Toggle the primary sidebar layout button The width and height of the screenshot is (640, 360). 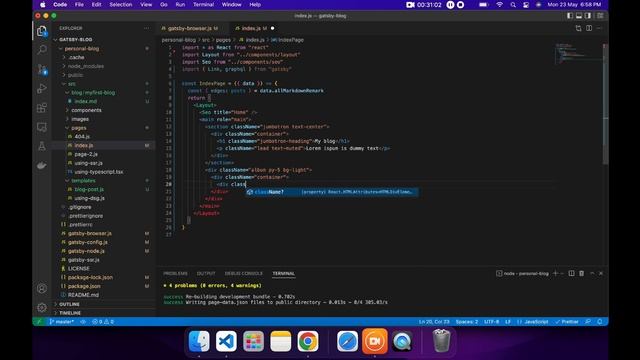coord(570,16)
